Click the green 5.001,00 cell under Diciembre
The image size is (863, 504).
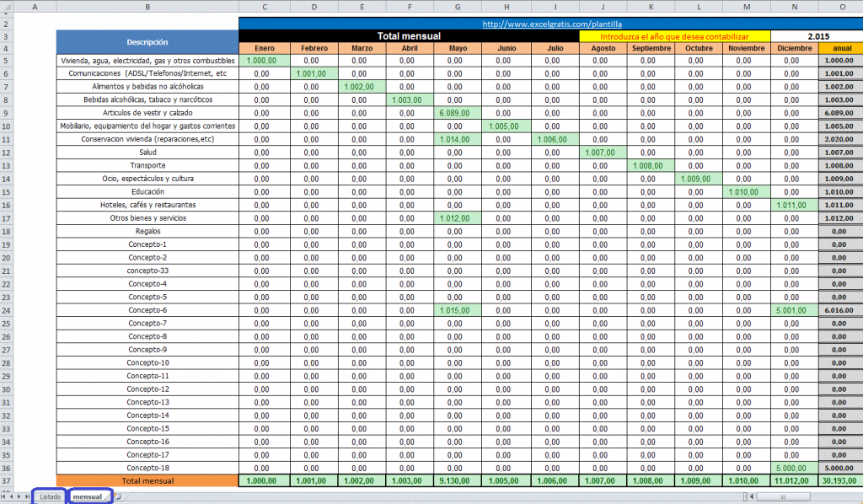pyautogui.click(x=794, y=310)
